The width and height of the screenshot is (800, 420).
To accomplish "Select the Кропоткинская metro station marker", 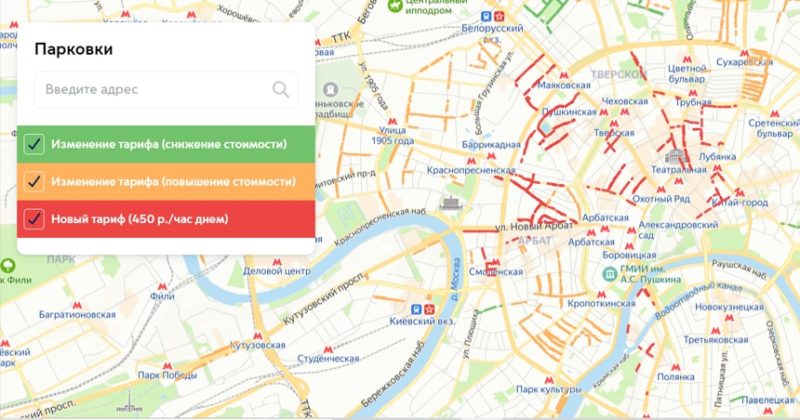I will click(602, 294).
